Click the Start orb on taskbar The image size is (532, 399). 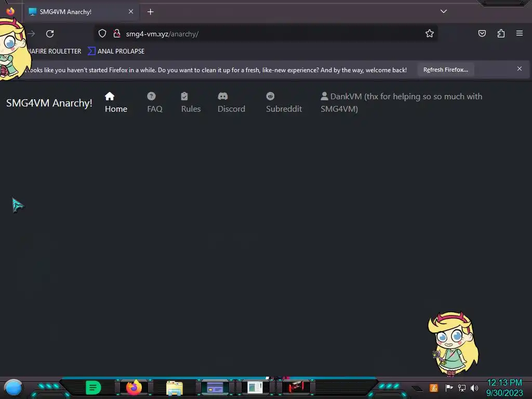[x=14, y=388]
